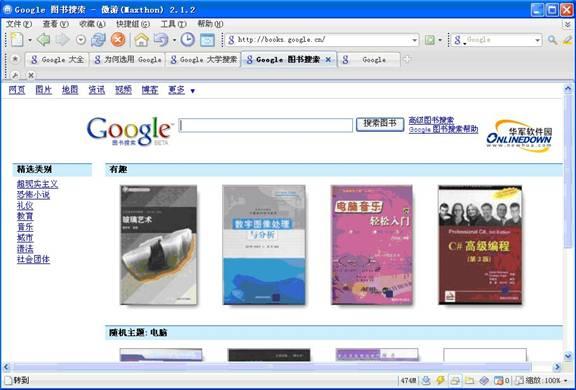The image size is (576, 390).
Task: Open the C# 高级编程 book cover
Action: 480,245
